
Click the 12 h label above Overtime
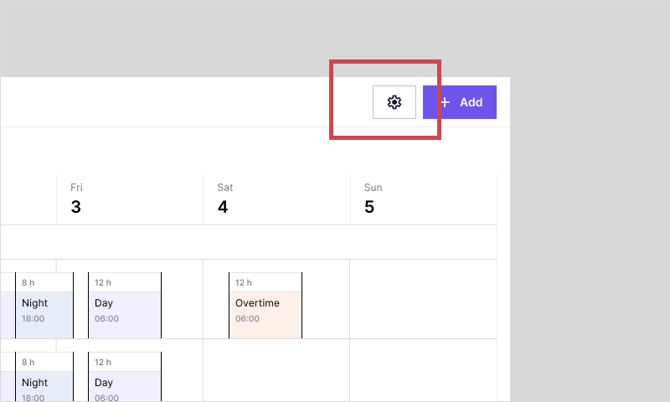244,283
